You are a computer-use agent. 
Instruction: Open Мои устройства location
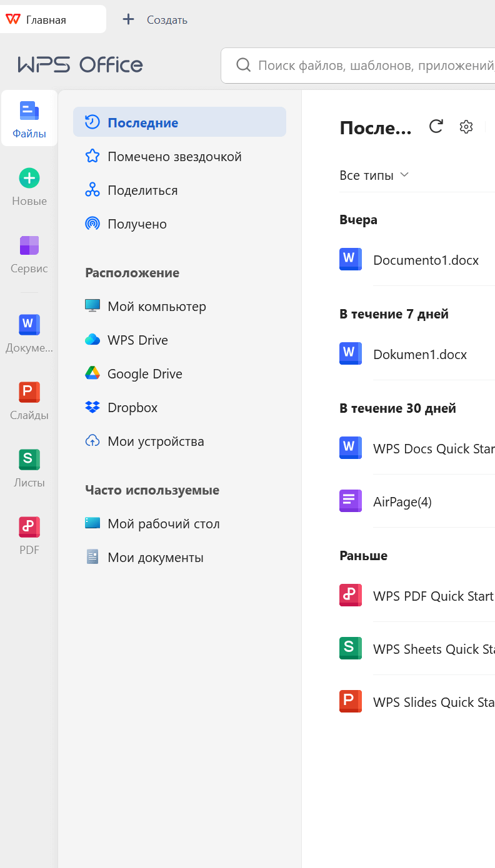click(x=179, y=441)
